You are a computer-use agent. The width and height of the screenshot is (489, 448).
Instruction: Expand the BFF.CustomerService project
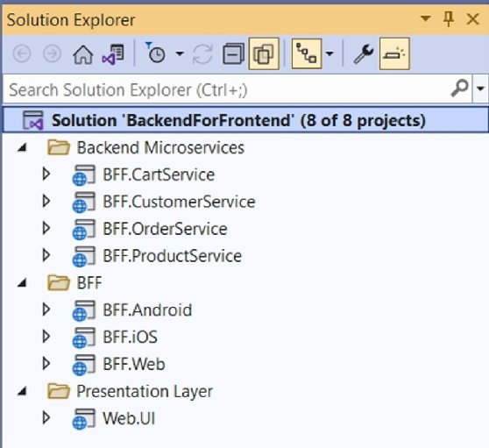click(x=46, y=202)
